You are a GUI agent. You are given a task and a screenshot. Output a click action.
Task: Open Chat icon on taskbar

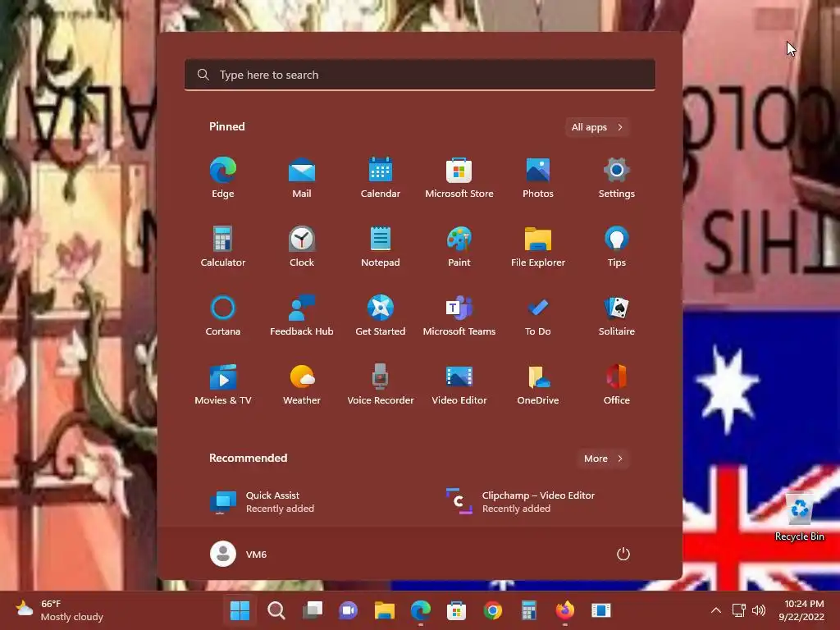(348, 610)
